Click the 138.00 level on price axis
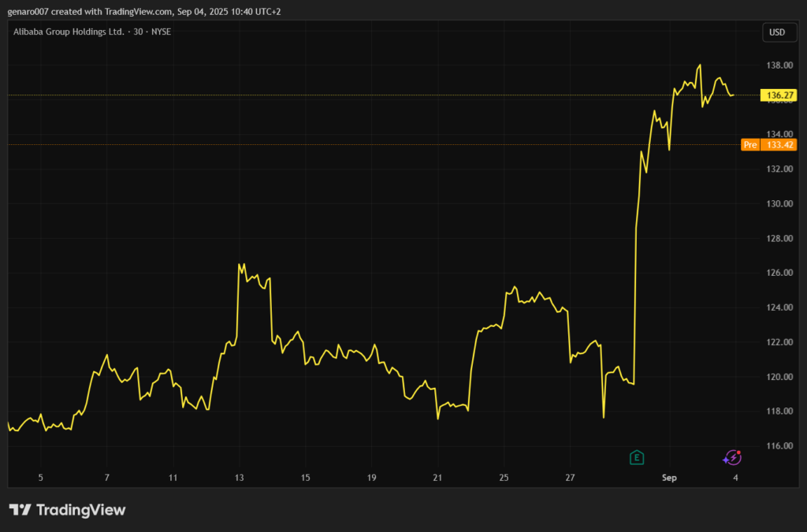Viewport: 807px width, 532px height. (x=779, y=65)
